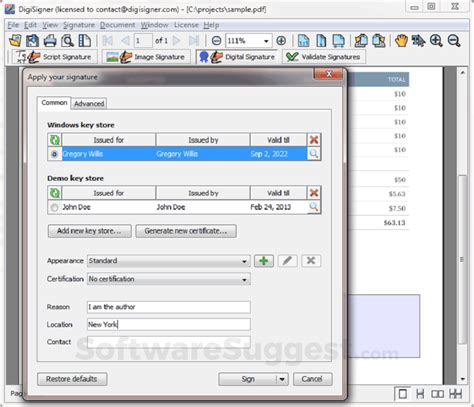The image size is (474, 407).
Task: Remove Demo key store with red X
Action: click(314, 193)
